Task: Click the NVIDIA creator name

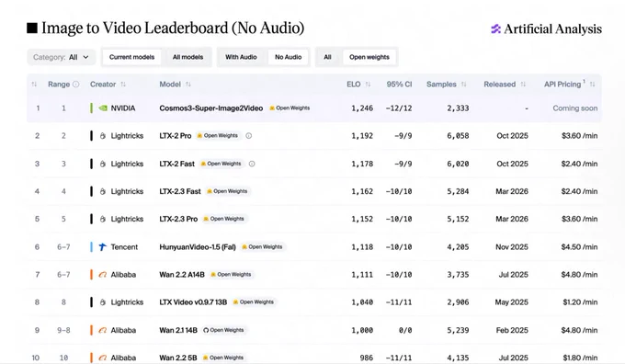Action: pyautogui.click(x=123, y=108)
